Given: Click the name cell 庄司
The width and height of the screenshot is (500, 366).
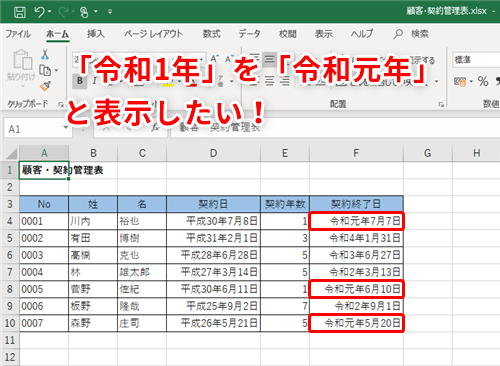Looking at the screenshot, I should pos(142,323).
